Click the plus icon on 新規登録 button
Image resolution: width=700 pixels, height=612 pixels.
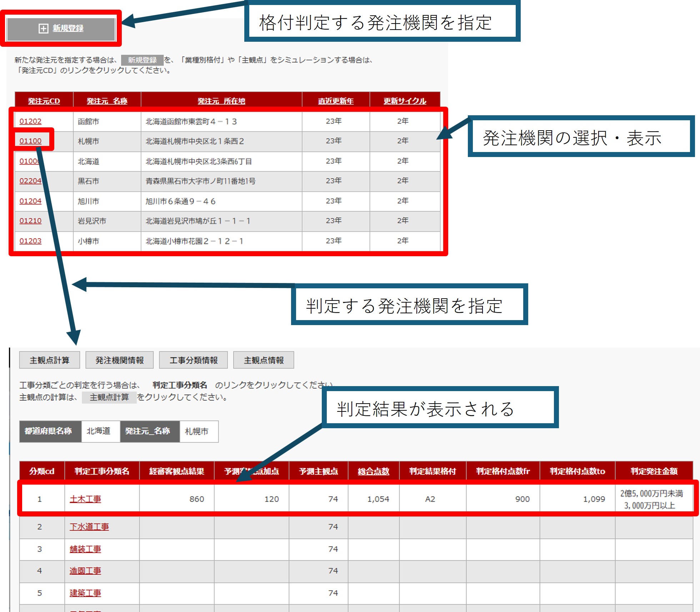point(43,29)
